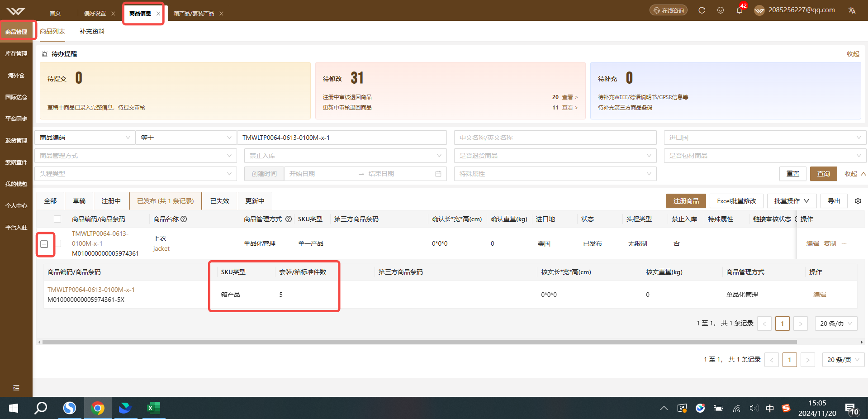Click the refresh icon in header
868x419 pixels.
click(702, 10)
